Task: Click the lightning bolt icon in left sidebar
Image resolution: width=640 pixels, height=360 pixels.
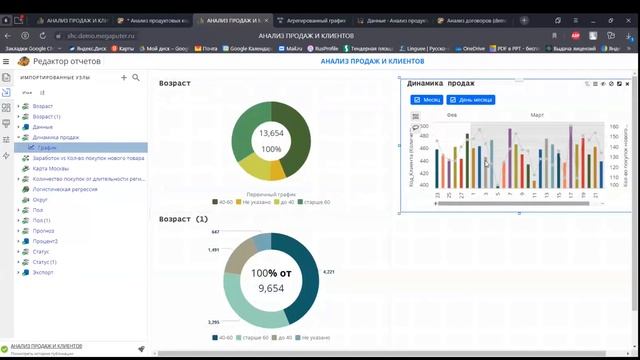Action: click(6, 156)
